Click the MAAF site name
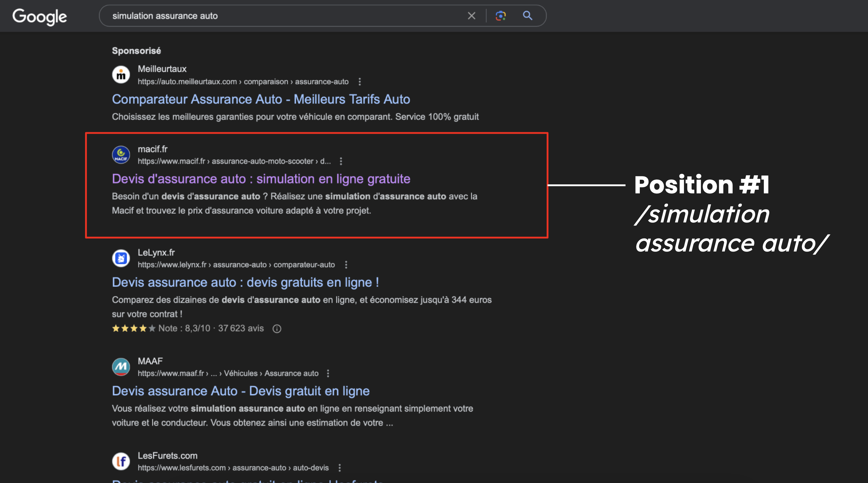The image size is (868, 483). (x=150, y=361)
